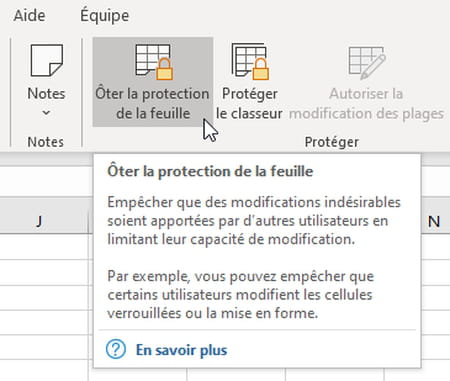Image resolution: width=450 pixels, height=381 pixels.
Task: Open the Équipe ribbon tab
Action: coord(104,15)
